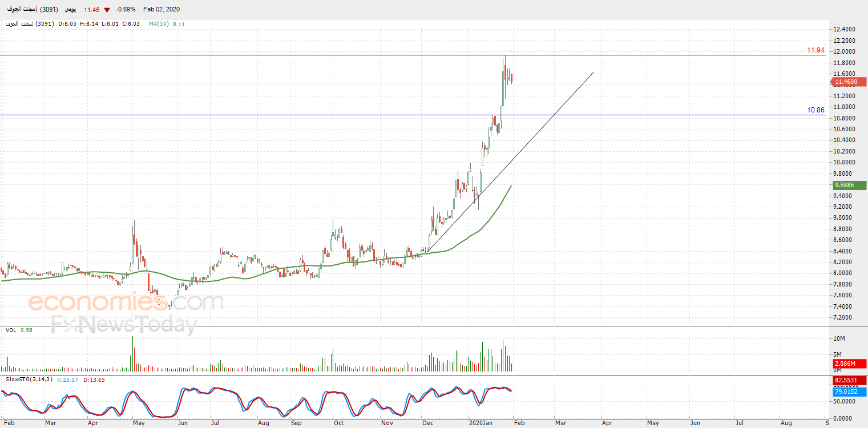
Task: Click the VOL indicator label
Action: [11, 330]
